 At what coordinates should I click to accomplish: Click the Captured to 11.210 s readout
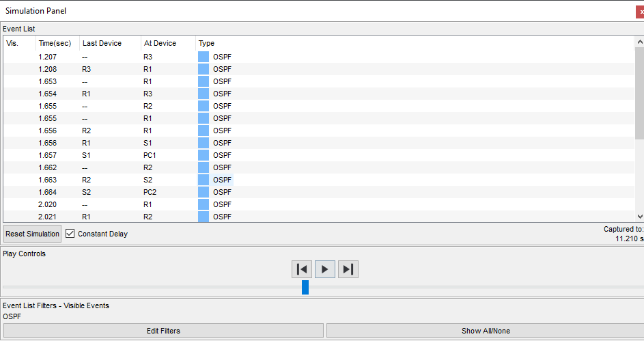click(x=624, y=234)
